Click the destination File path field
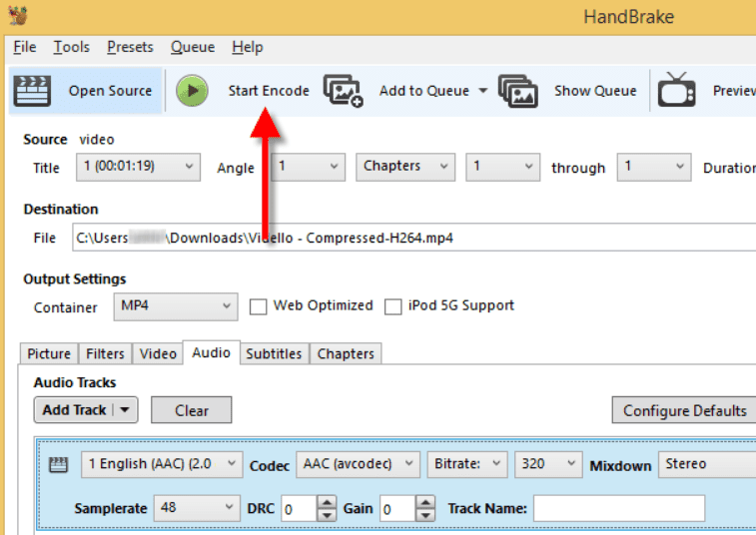Screen dimensions: 756x535 [413, 238]
